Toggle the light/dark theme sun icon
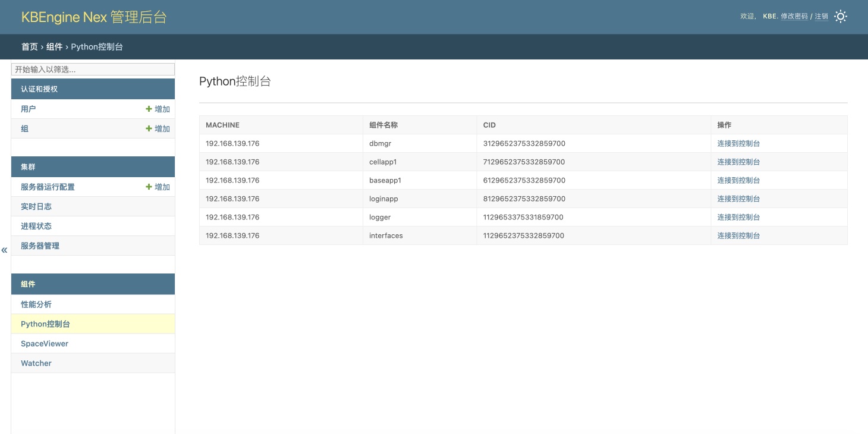Screen dimensions: 868x434 tap(840, 17)
